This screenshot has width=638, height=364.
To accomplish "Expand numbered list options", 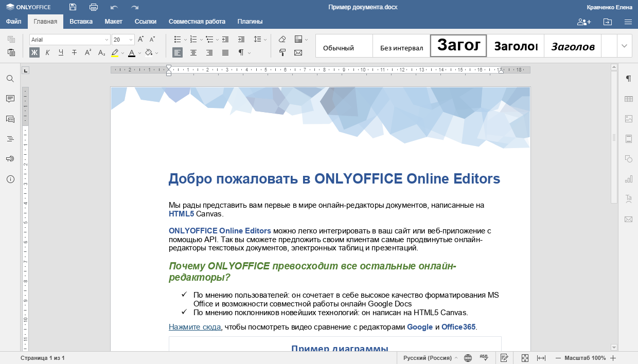I will click(201, 40).
